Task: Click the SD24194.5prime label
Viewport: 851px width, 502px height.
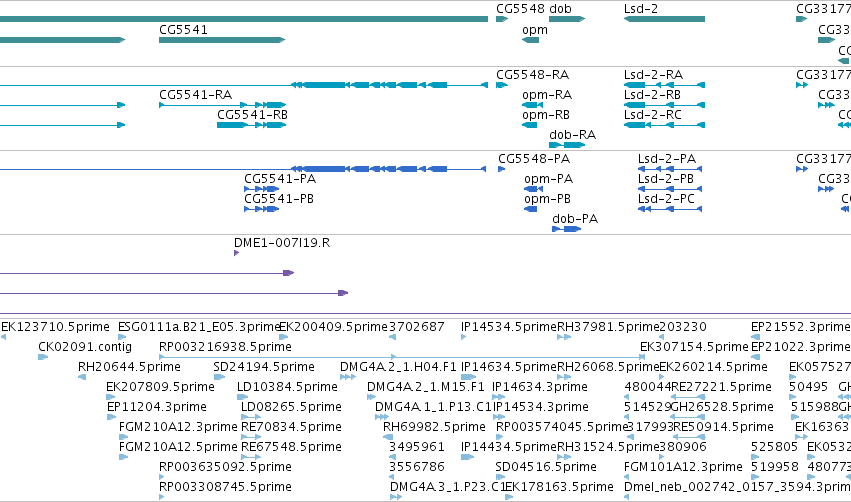Action: (x=264, y=367)
